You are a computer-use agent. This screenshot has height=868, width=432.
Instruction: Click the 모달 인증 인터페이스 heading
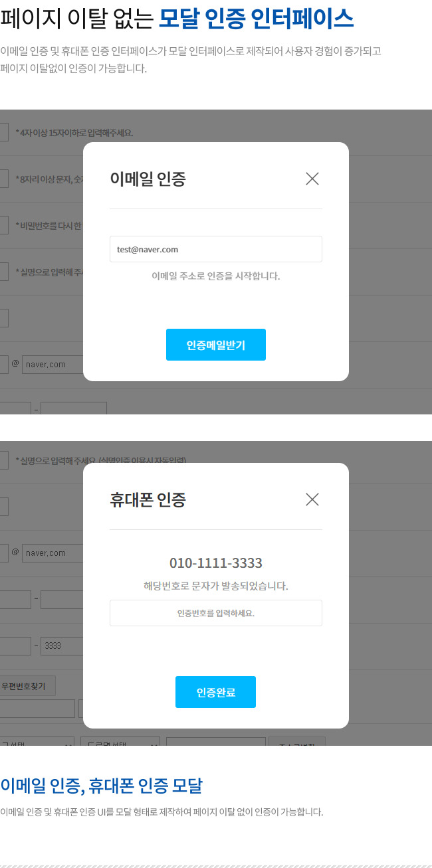pyautogui.click(x=257, y=19)
